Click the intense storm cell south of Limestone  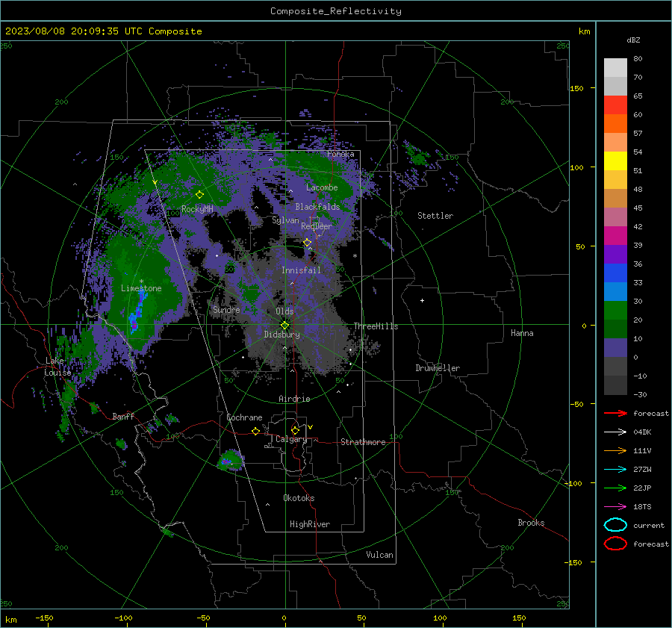coord(137,311)
